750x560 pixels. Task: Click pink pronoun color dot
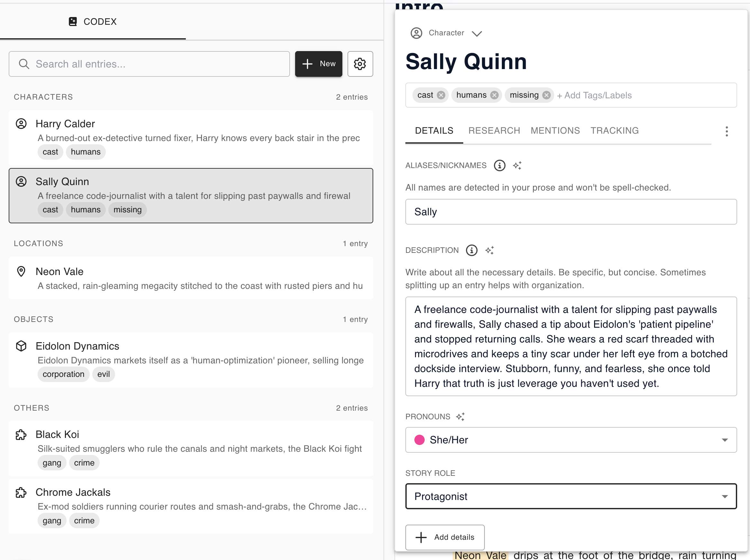(419, 440)
